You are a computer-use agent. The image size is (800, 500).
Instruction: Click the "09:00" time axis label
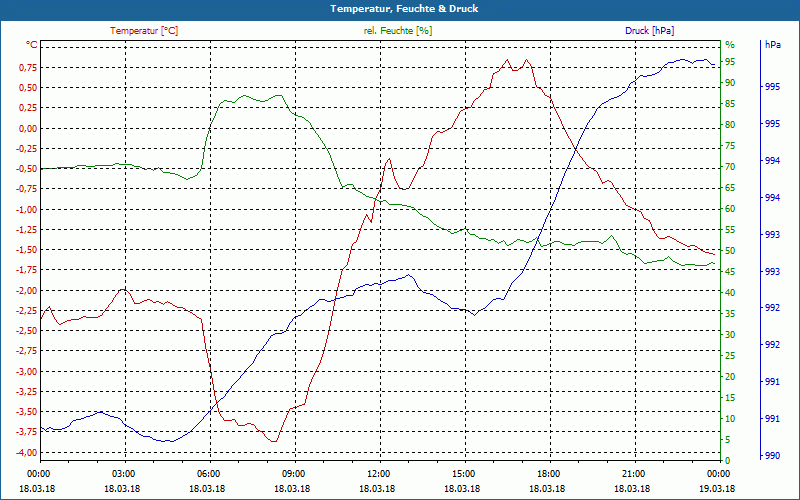click(x=295, y=474)
